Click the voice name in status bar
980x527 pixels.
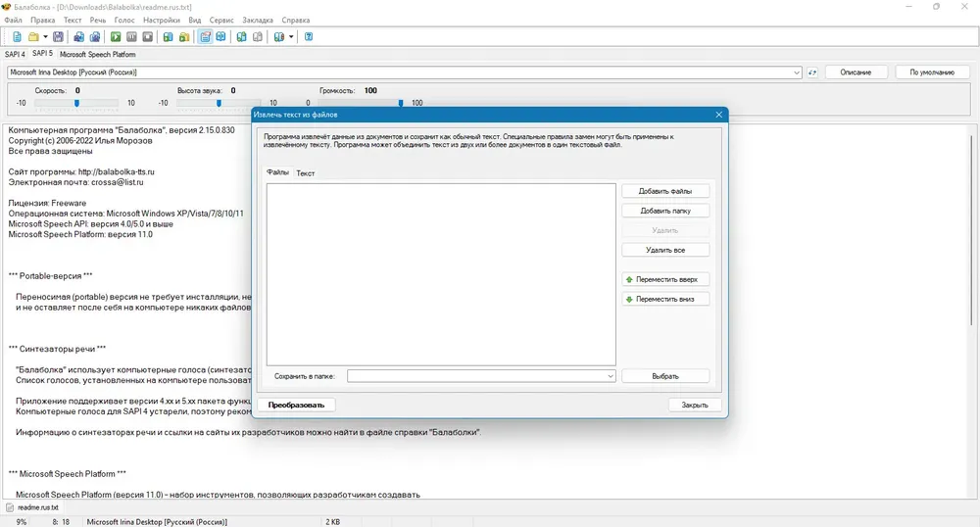click(157, 522)
